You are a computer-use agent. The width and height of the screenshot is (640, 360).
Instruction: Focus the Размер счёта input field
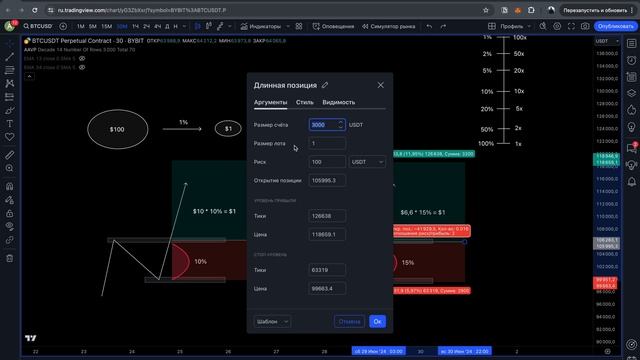tap(327, 124)
